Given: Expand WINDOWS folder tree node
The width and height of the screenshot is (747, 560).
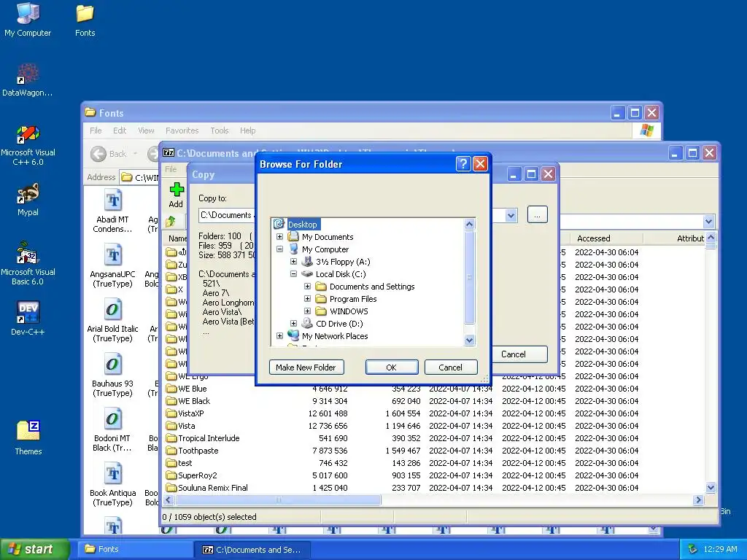Looking at the screenshot, I should tap(307, 311).
